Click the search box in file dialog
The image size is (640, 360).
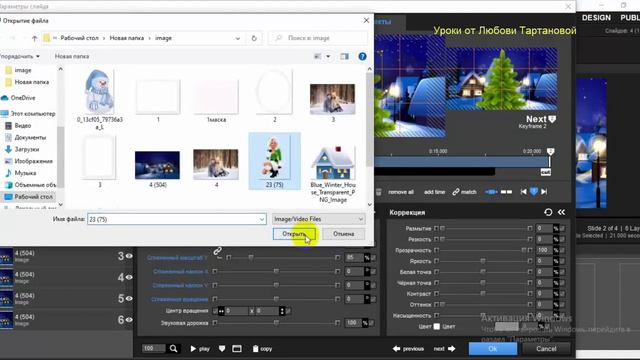[318, 38]
